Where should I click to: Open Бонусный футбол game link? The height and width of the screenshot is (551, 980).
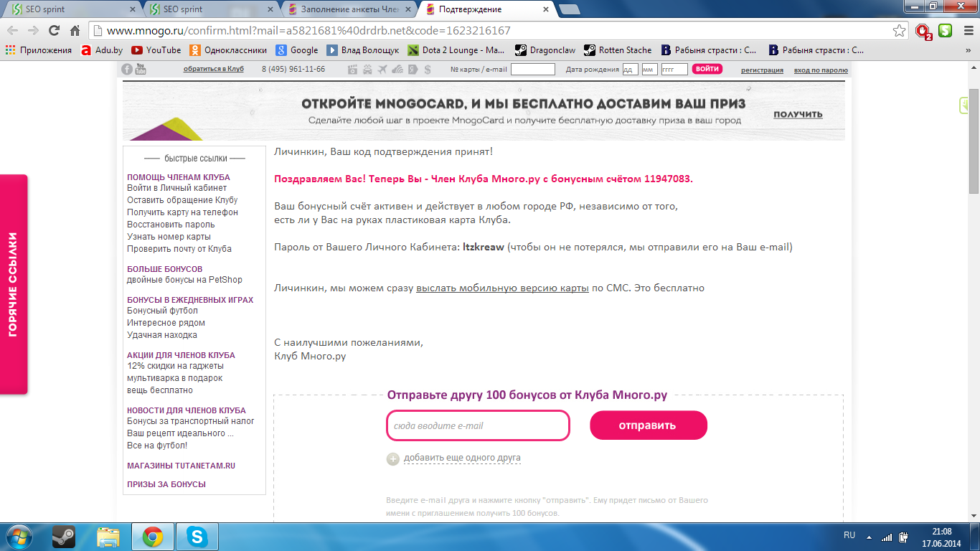tap(162, 311)
